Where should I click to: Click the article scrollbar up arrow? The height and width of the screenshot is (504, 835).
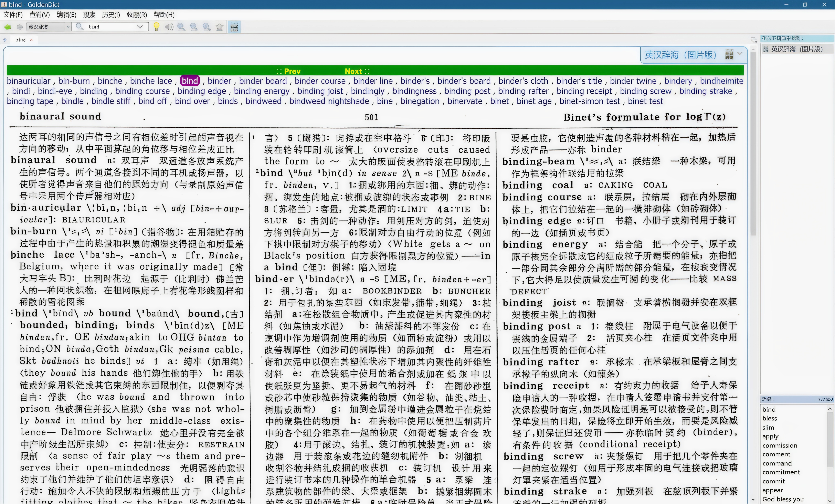[x=753, y=49]
